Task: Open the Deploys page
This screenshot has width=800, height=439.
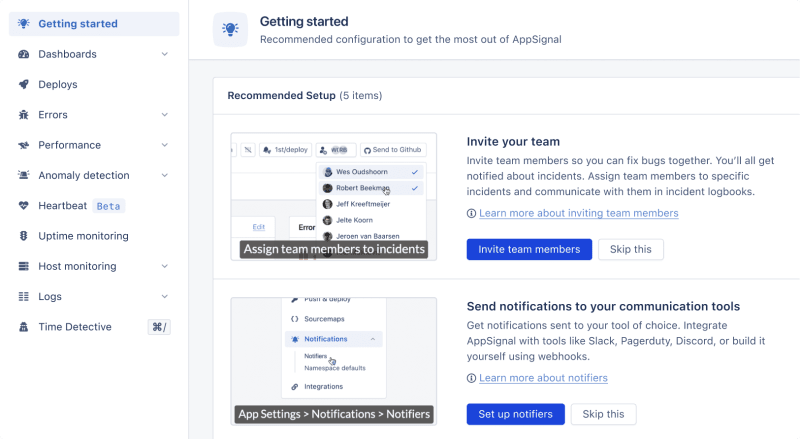Action: point(58,85)
